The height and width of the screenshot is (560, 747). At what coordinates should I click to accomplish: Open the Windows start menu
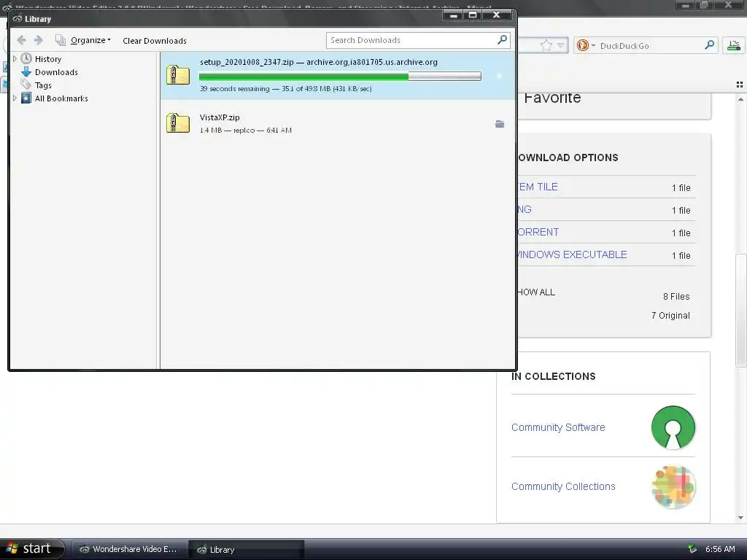31,549
